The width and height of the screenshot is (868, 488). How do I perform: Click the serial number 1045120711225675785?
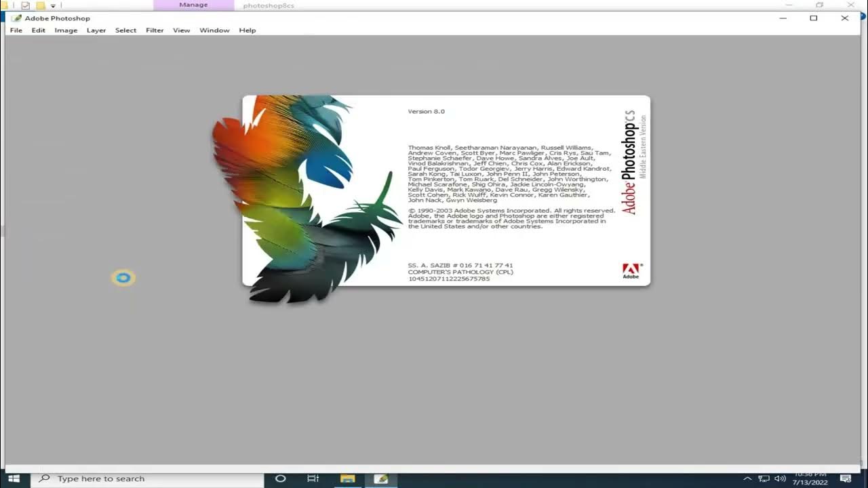[x=449, y=279]
